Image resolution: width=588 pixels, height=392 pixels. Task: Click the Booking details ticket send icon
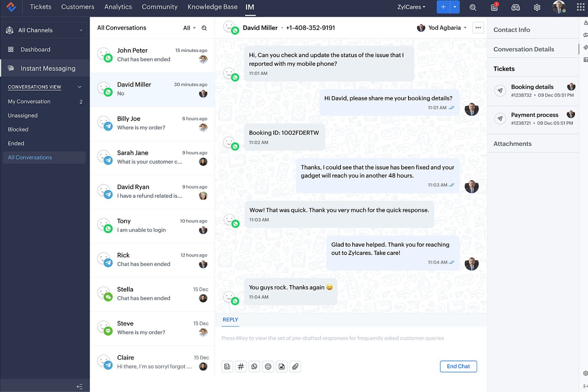pos(500,91)
